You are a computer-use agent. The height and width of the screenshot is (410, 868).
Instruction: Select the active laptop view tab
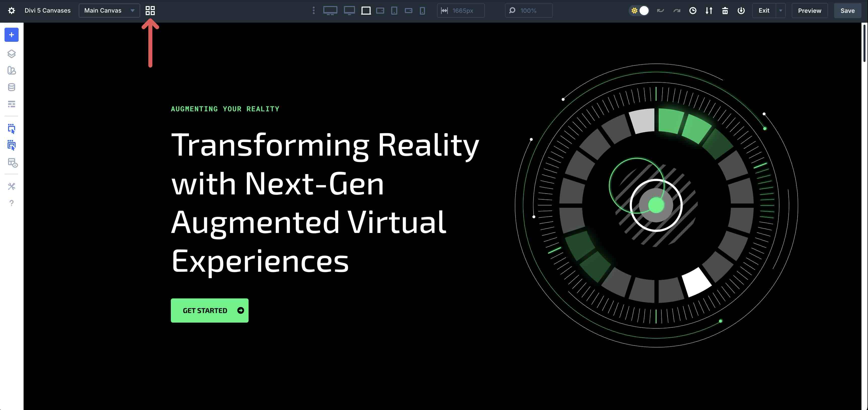pyautogui.click(x=366, y=11)
